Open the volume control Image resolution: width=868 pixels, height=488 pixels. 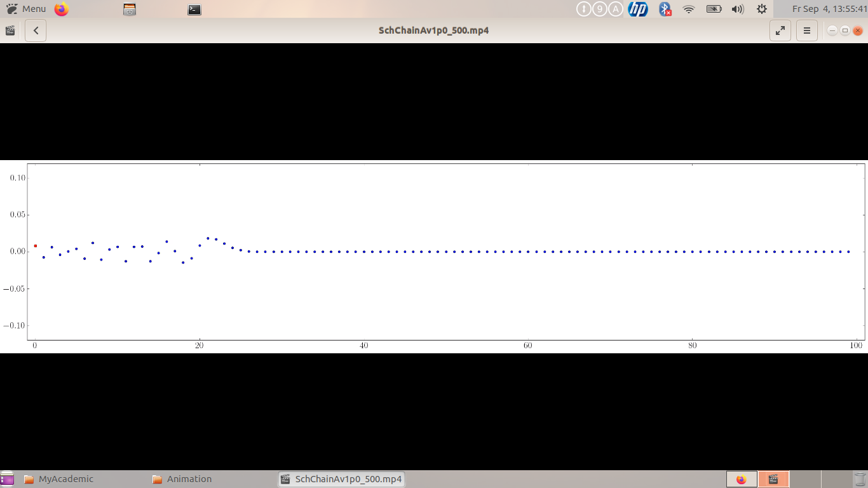[x=738, y=9]
